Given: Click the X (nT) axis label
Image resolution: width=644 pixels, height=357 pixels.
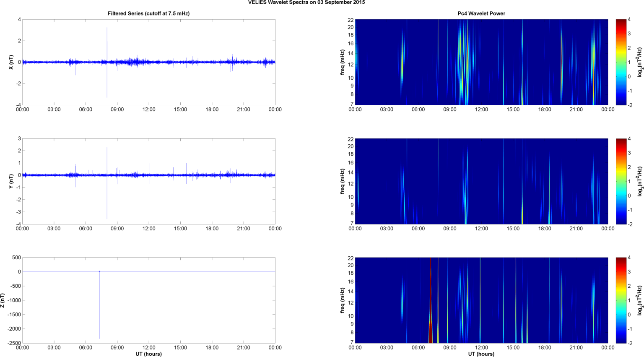Looking at the screenshot, I should click(x=11, y=62).
